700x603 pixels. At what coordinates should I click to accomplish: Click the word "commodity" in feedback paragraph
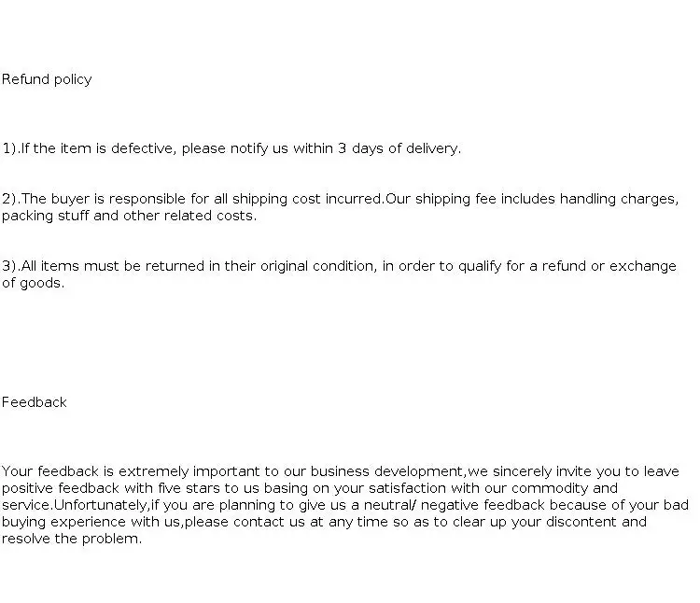(553, 488)
